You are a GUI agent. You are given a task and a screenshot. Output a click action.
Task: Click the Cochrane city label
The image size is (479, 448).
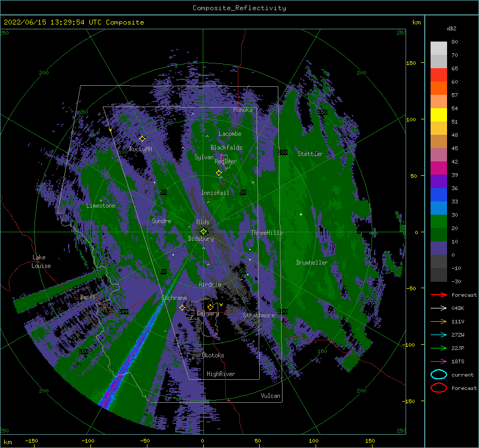click(x=174, y=298)
